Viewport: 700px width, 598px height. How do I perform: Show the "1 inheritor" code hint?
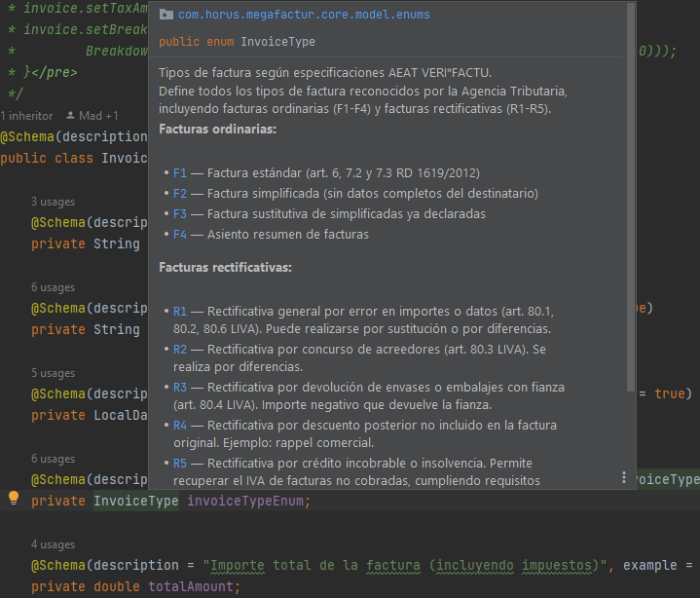(x=27, y=116)
